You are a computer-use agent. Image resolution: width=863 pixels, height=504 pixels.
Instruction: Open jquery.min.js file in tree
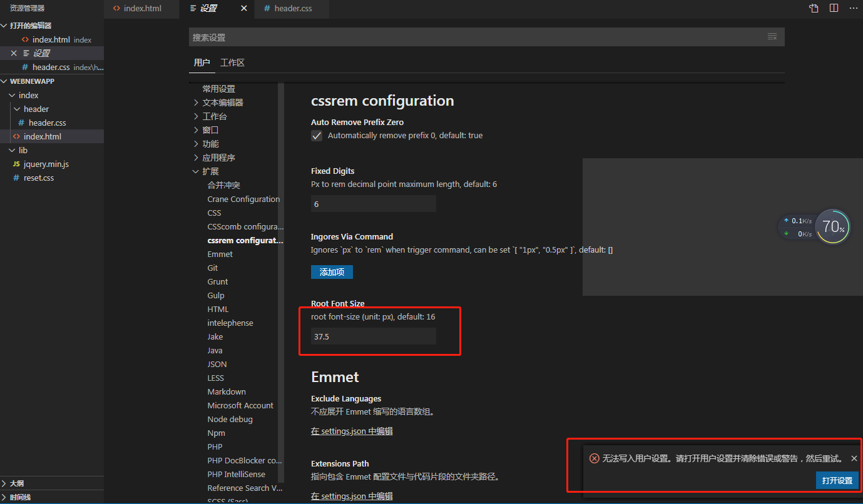pos(52,164)
